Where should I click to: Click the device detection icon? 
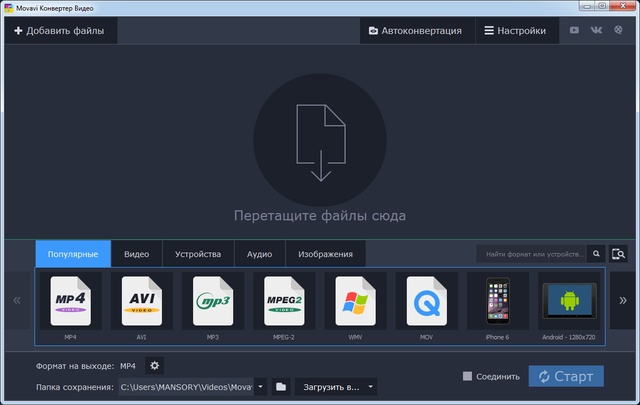(x=619, y=254)
